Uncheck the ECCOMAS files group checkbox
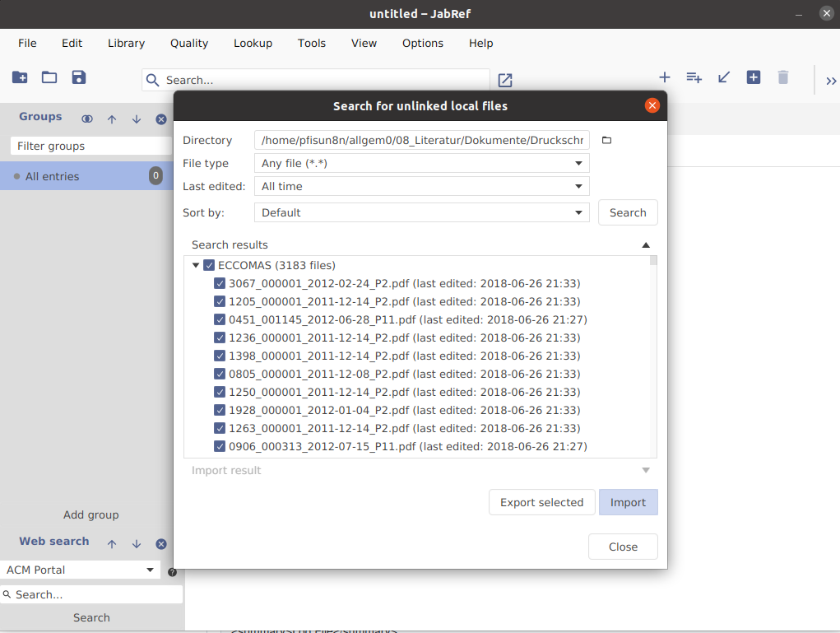This screenshot has width=840, height=633. tap(209, 265)
